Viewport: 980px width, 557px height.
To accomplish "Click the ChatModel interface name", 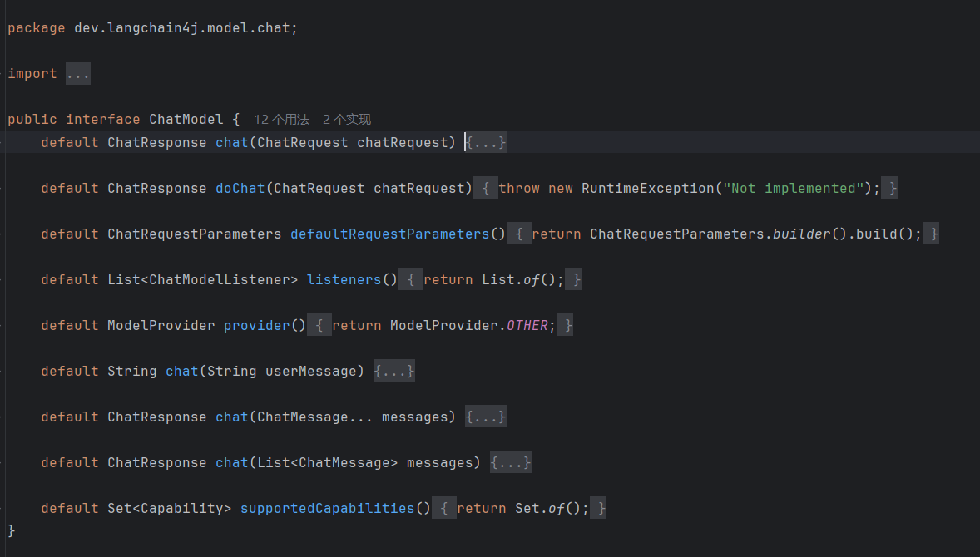I will [x=186, y=120].
